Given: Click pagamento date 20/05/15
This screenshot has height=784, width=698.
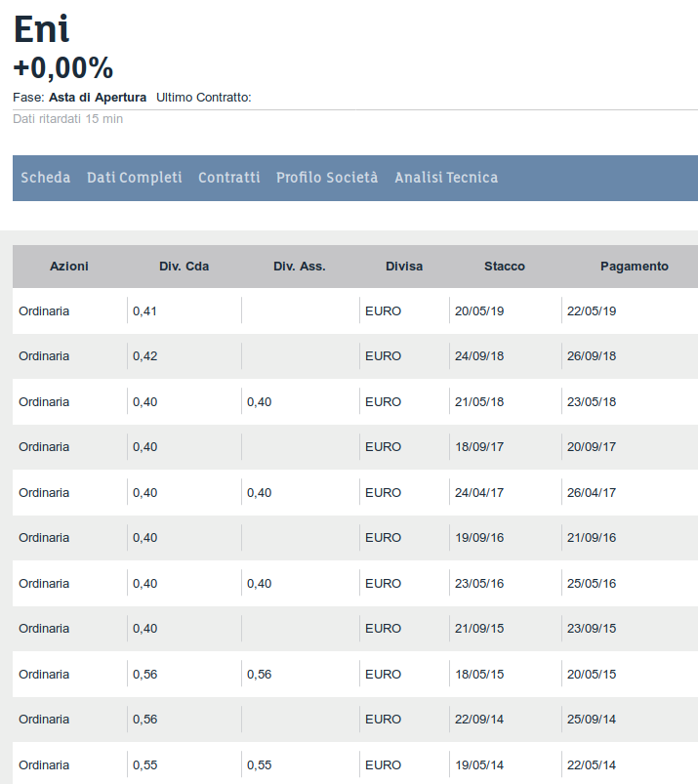Looking at the screenshot, I should (x=592, y=675).
